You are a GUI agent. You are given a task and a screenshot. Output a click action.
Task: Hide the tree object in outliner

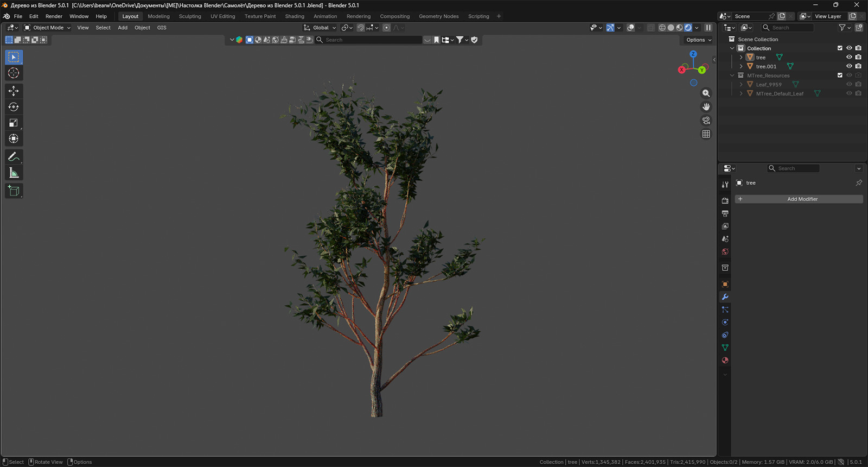click(x=849, y=57)
